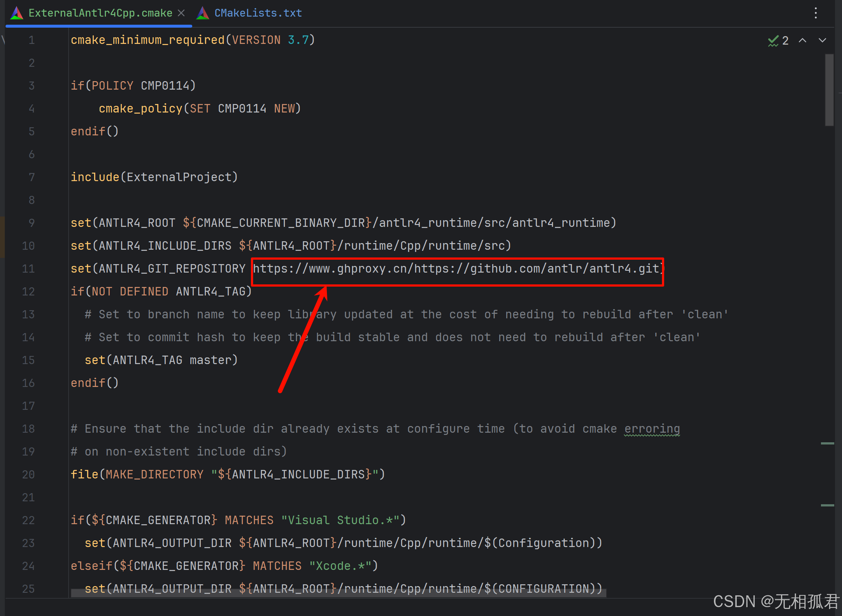
Task: Click line number 1 in the gutter
Action: [32, 40]
